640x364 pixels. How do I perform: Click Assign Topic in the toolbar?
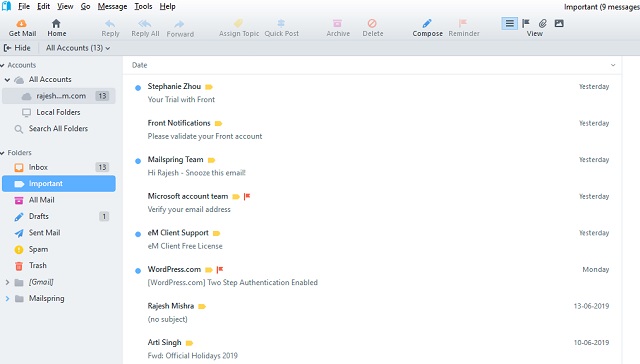(239, 28)
